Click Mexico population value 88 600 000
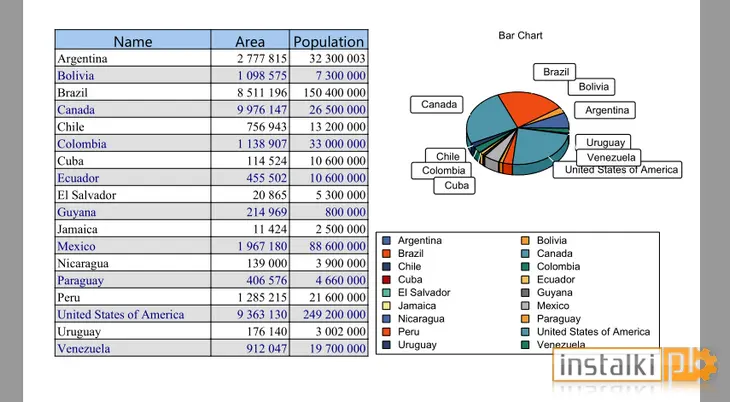Screen dimensions: 730x402 pos(337,246)
